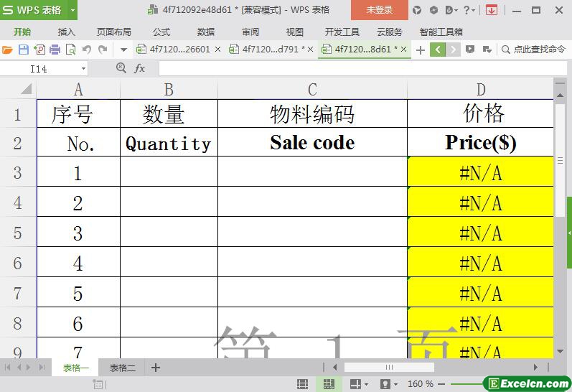
Task: Switch to sheet tab 表格一
Action: (75, 368)
